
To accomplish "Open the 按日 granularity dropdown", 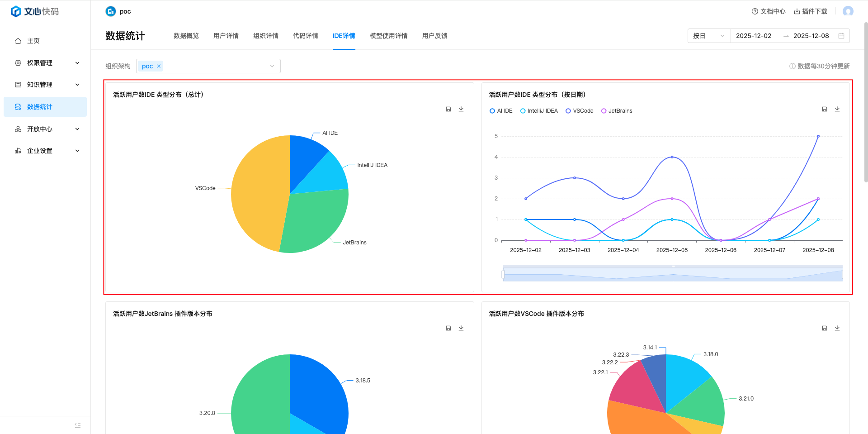I will point(708,36).
